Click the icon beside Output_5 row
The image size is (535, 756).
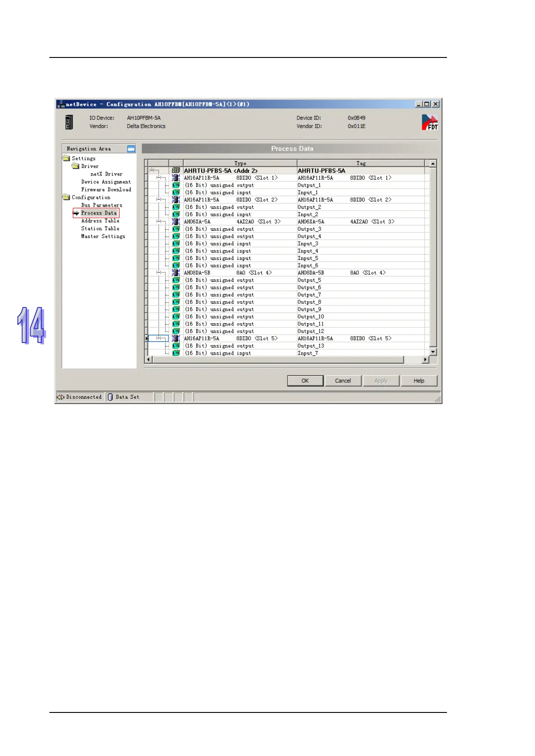coord(176,280)
